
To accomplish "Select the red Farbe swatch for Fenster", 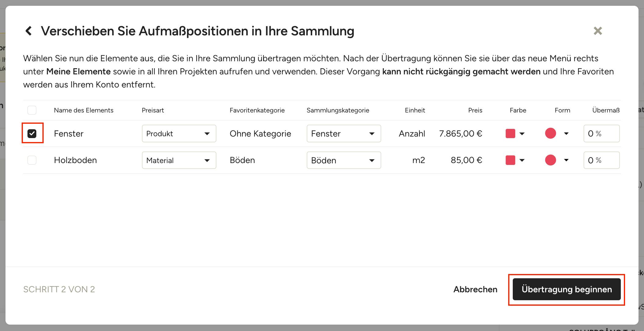I will point(510,133).
